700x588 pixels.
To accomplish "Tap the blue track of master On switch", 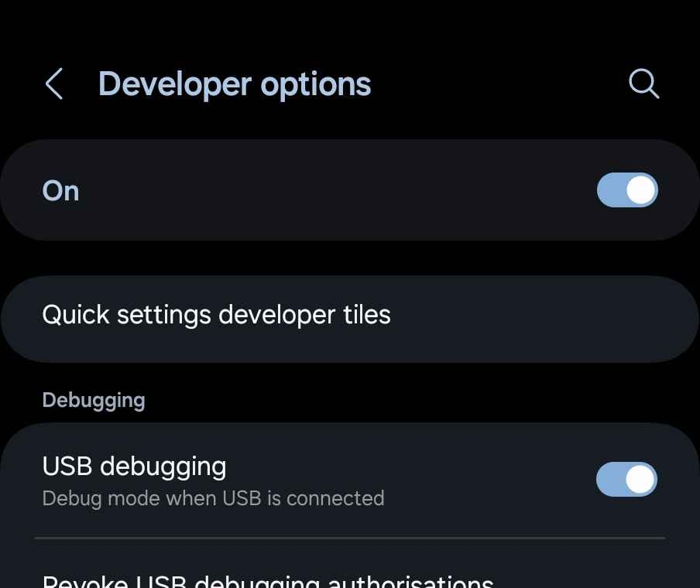I will (x=611, y=190).
